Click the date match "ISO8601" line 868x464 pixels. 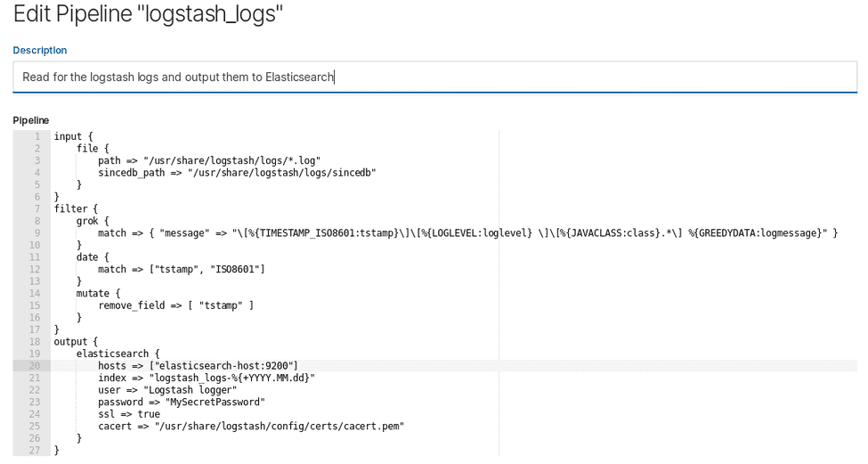click(x=181, y=269)
